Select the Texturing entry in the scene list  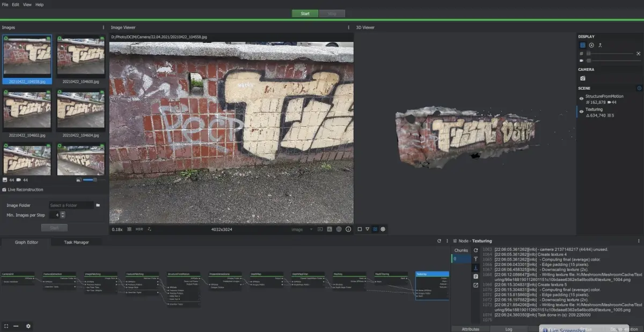(x=610, y=112)
